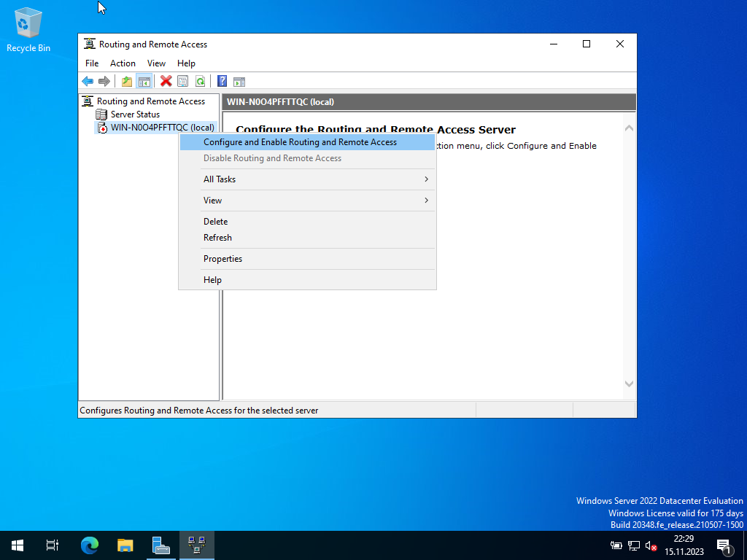
Task: Toggle Show/Hide Action Pane toolbar icon
Action: (x=239, y=81)
